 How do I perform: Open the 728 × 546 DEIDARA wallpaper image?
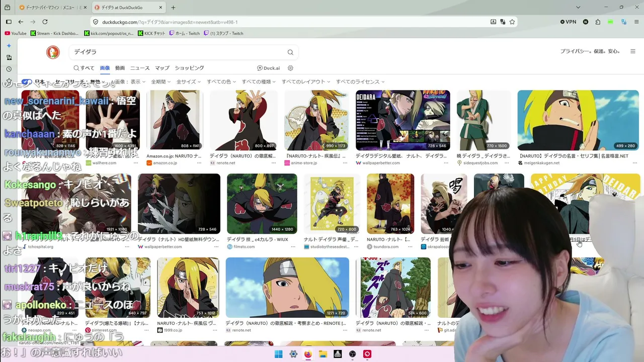403,120
